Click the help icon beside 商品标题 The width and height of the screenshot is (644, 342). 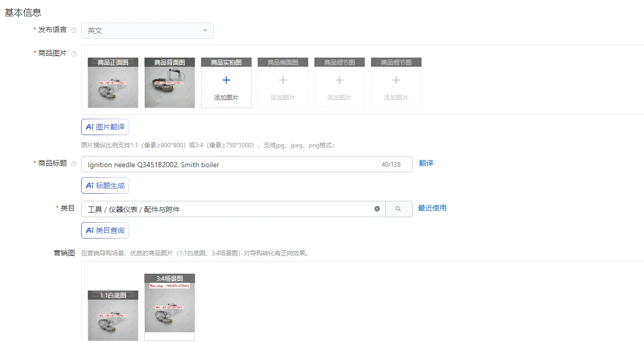(74, 164)
